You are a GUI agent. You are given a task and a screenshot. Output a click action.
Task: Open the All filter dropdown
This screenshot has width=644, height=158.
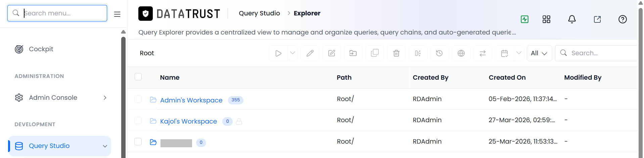pos(539,53)
